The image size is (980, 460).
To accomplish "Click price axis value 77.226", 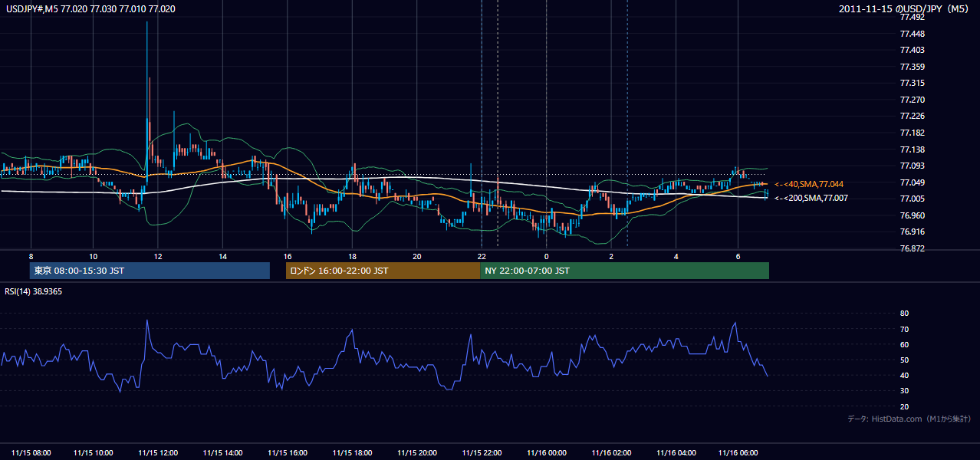I will [x=913, y=116].
